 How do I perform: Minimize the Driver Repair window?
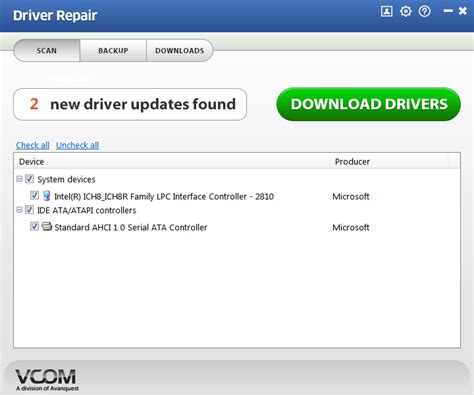coord(448,11)
